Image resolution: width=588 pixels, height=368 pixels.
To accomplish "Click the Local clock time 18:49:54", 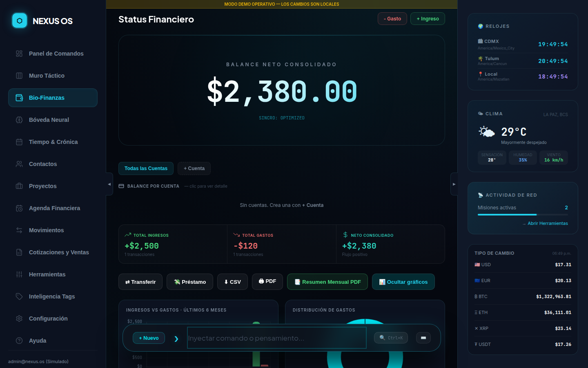I will [553, 76].
